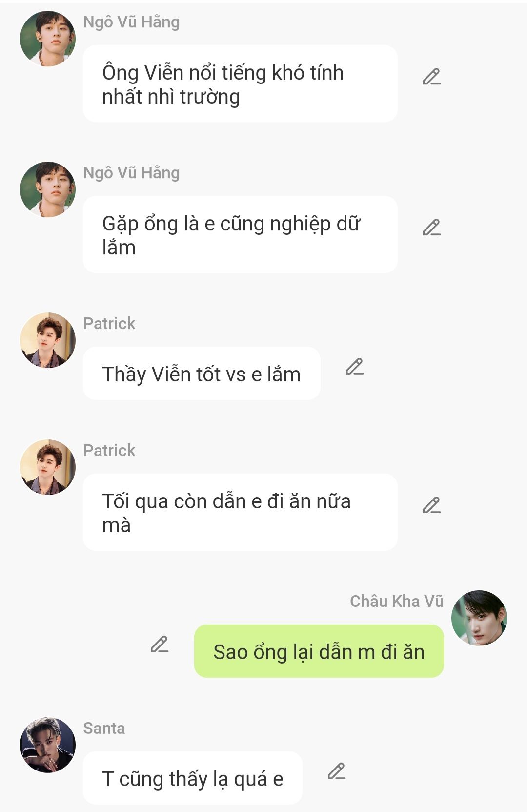Click the sender name 'Santa'
This screenshot has height=812, width=527.
pyautogui.click(x=104, y=728)
